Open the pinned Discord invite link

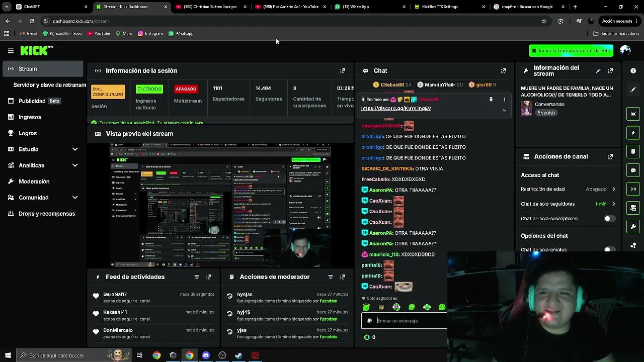[396, 109]
